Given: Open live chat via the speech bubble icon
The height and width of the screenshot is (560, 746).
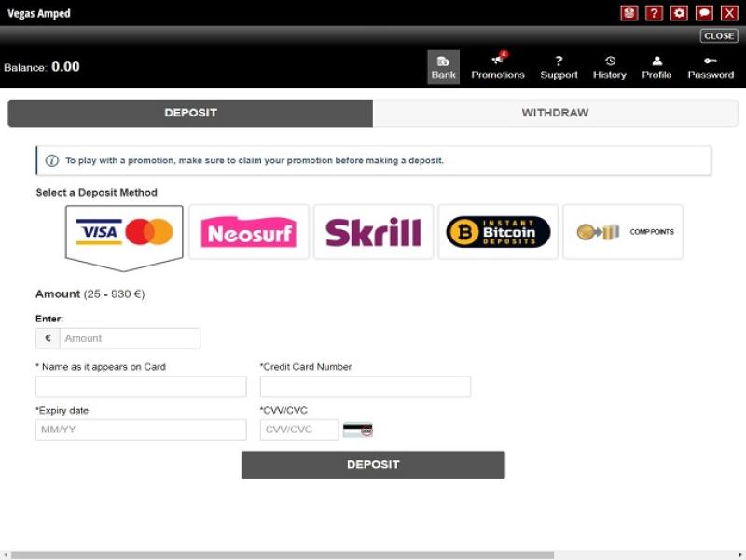Looking at the screenshot, I should coord(704,13).
